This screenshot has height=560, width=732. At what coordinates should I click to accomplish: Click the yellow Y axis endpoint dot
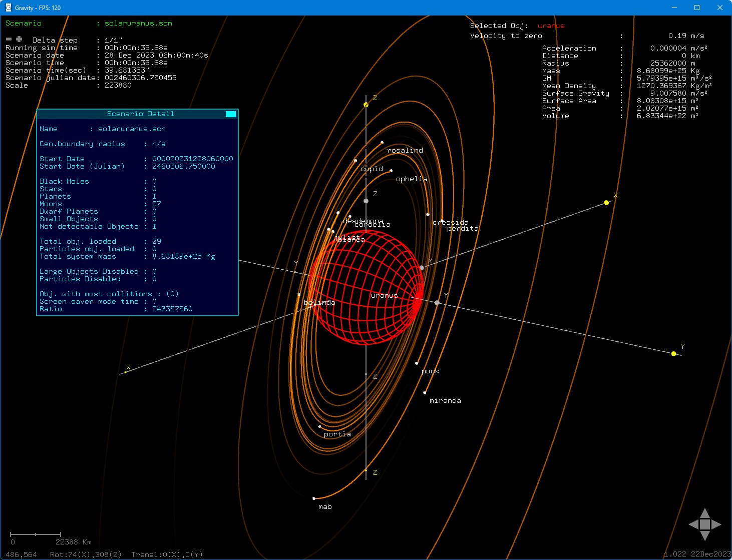point(674,354)
